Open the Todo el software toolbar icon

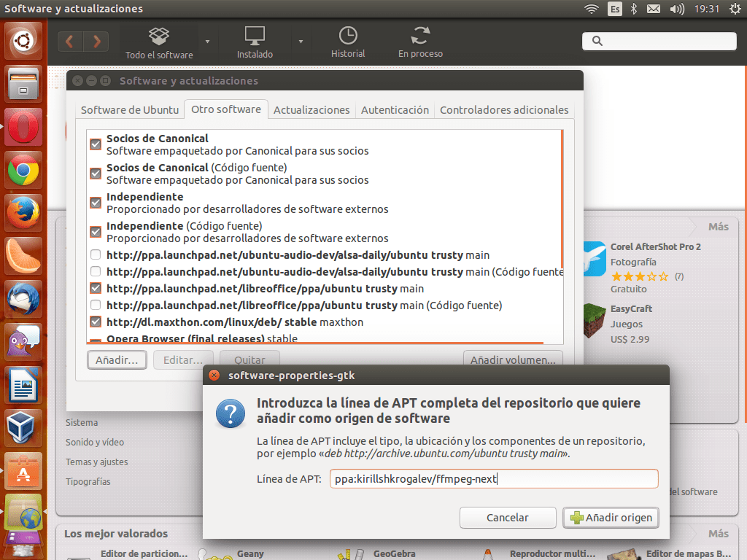pos(159,36)
